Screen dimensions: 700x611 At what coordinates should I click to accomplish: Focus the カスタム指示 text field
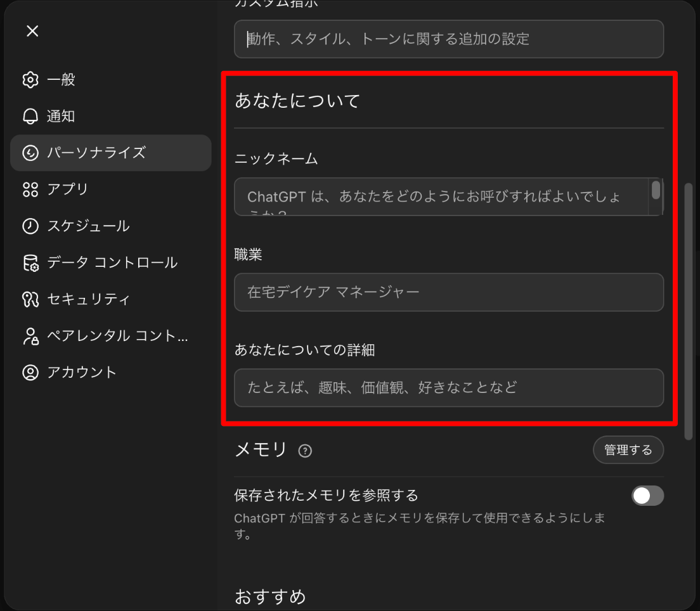tap(448, 39)
